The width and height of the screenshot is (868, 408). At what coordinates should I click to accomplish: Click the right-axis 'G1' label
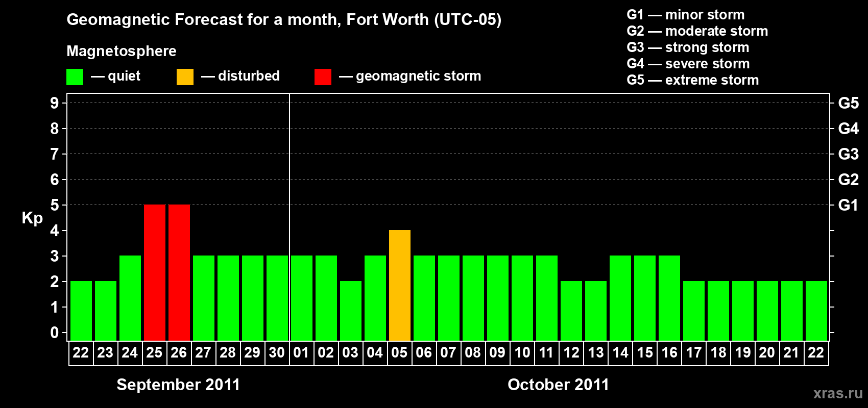849,205
